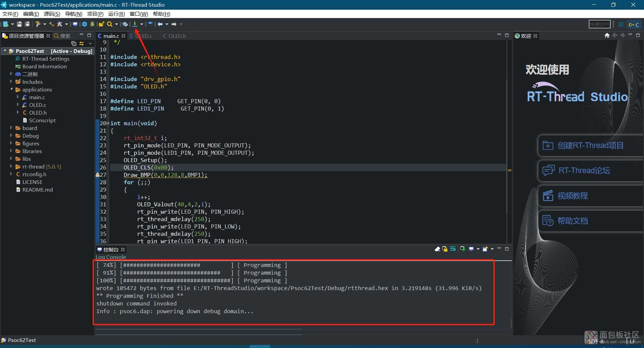644x348 pixels.
Task: Open the 帮助(H) menu
Action: [x=161, y=14]
